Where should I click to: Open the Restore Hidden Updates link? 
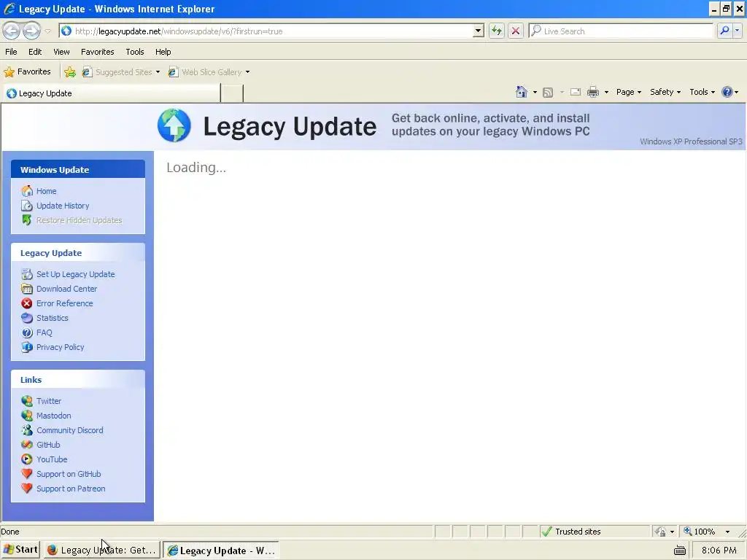pos(79,220)
